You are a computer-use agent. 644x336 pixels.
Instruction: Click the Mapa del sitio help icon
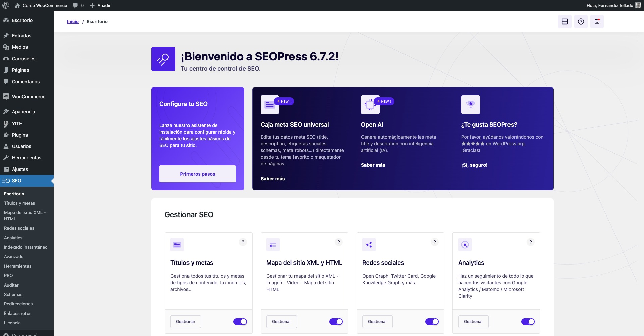point(339,242)
